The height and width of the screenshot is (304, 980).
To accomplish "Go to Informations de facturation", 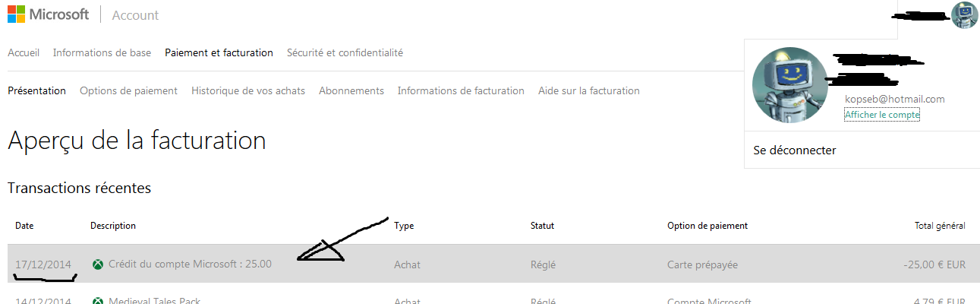I will (461, 90).
